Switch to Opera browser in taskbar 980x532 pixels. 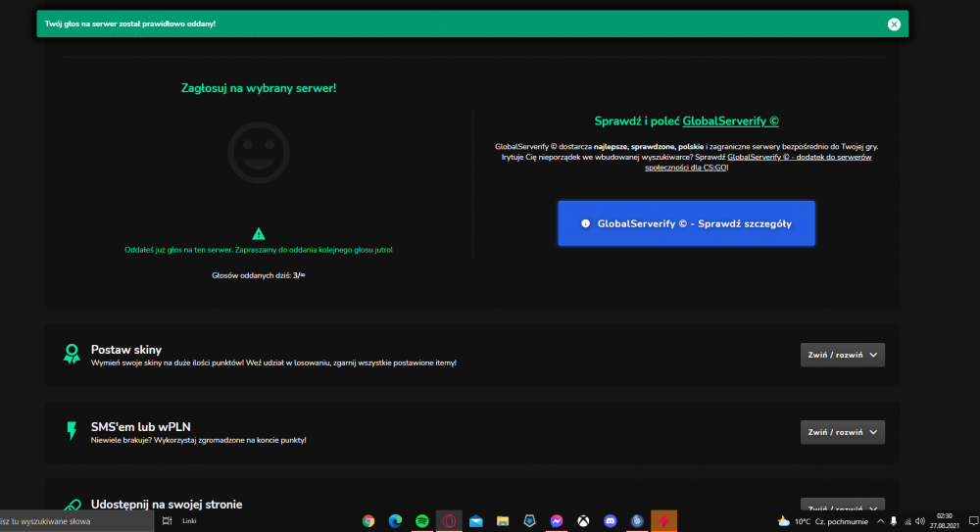tap(449, 521)
